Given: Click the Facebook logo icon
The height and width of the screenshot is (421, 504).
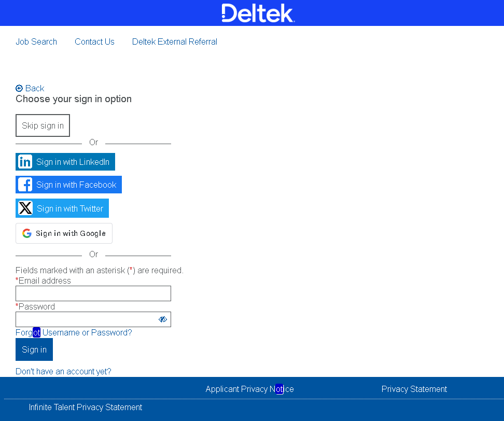Looking at the screenshot, I should (25, 185).
